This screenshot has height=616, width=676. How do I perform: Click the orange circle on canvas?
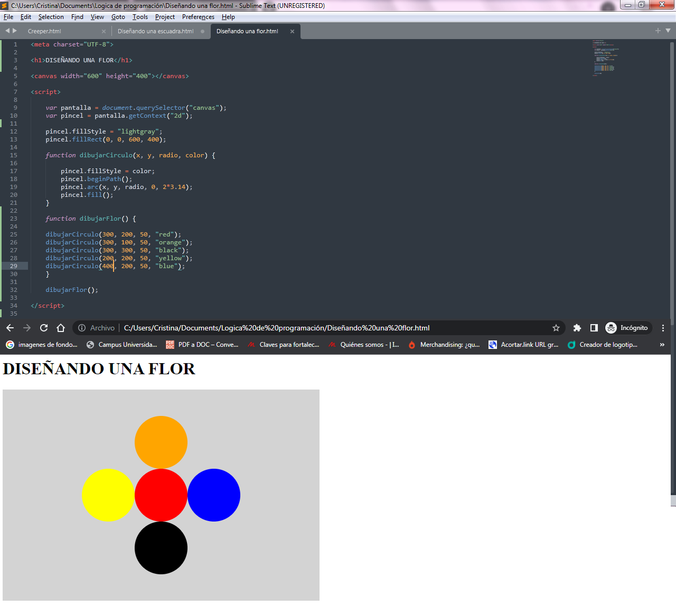161,442
